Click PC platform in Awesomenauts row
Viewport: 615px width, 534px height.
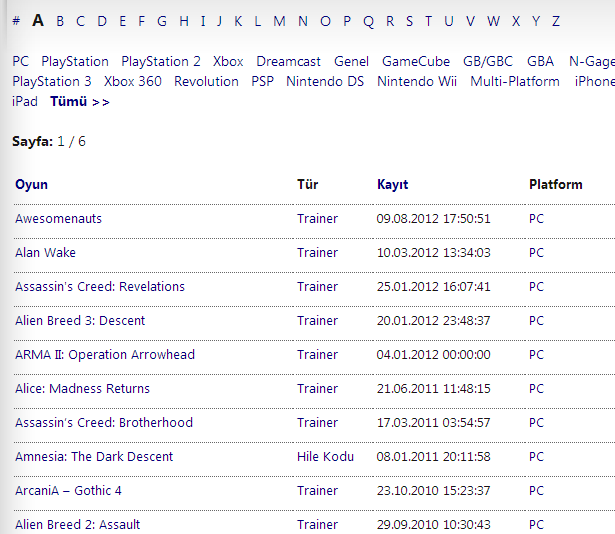(x=536, y=219)
